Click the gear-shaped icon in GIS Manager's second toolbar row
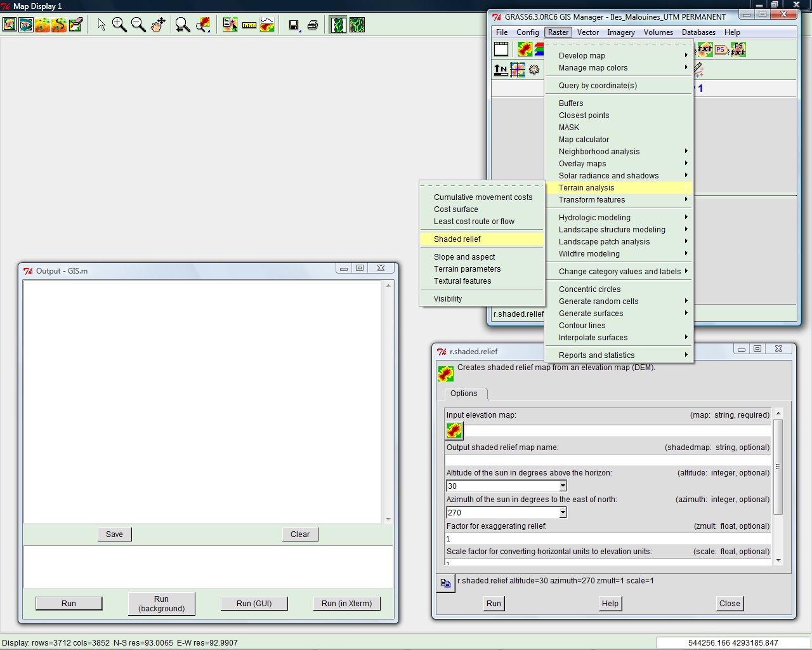 534,69
